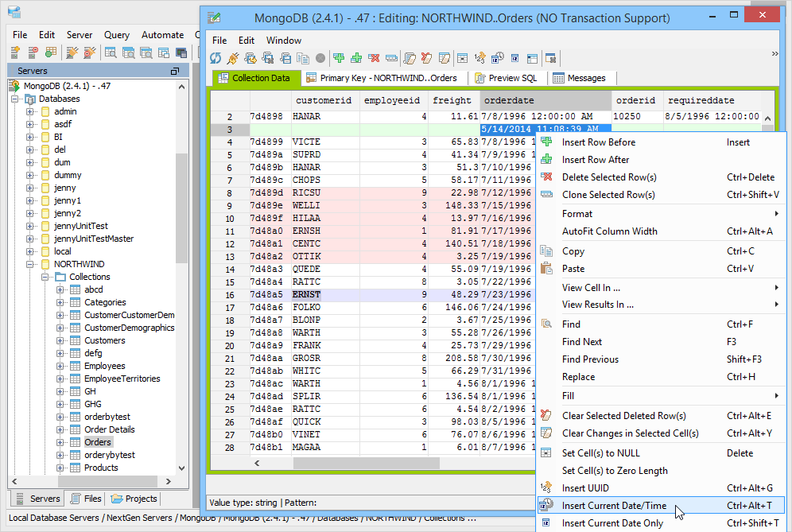Click the Servers tree vertical scrollbar thumb

click(x=181, y=207)
